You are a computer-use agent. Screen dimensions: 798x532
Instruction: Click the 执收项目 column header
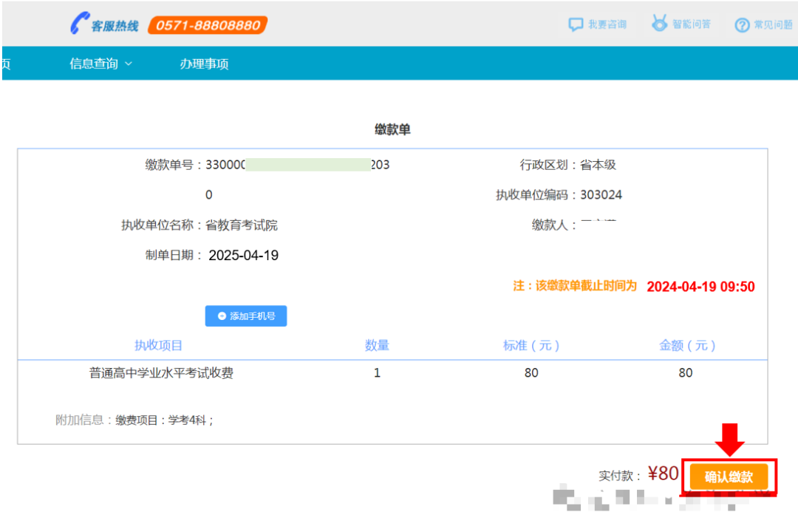(158, 345)
